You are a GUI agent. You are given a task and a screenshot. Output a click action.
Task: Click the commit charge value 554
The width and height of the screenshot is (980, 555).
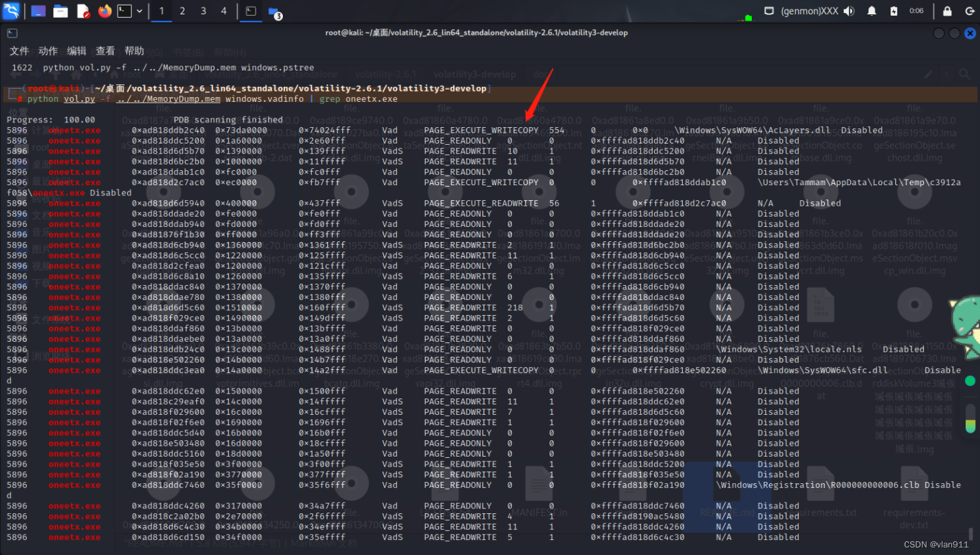(557, 131)
